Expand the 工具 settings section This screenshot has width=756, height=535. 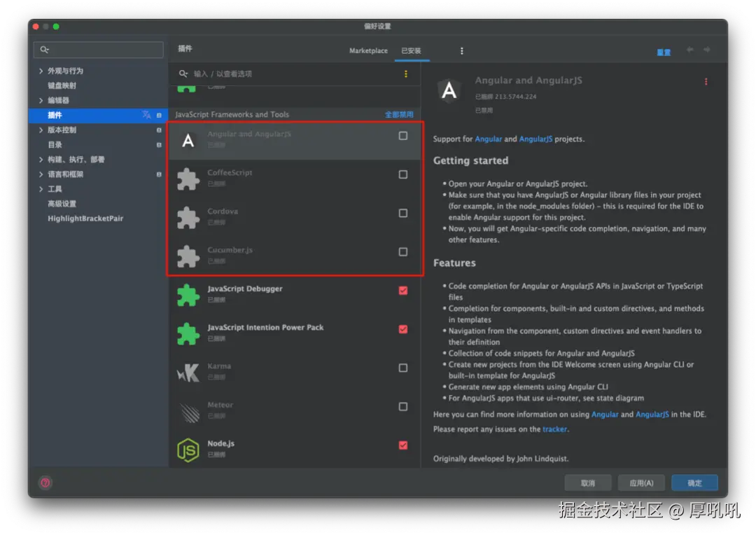pyautogui.click(x=41, y=189)
